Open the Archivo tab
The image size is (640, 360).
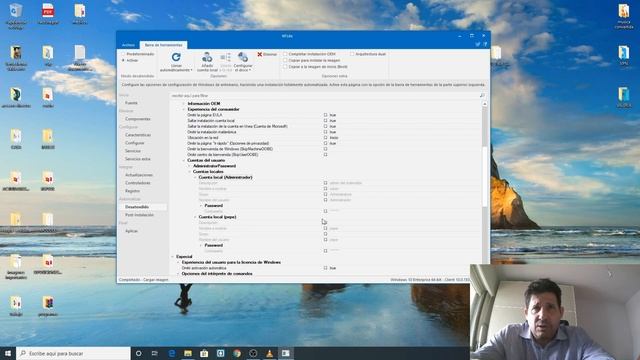click(128, 45)
